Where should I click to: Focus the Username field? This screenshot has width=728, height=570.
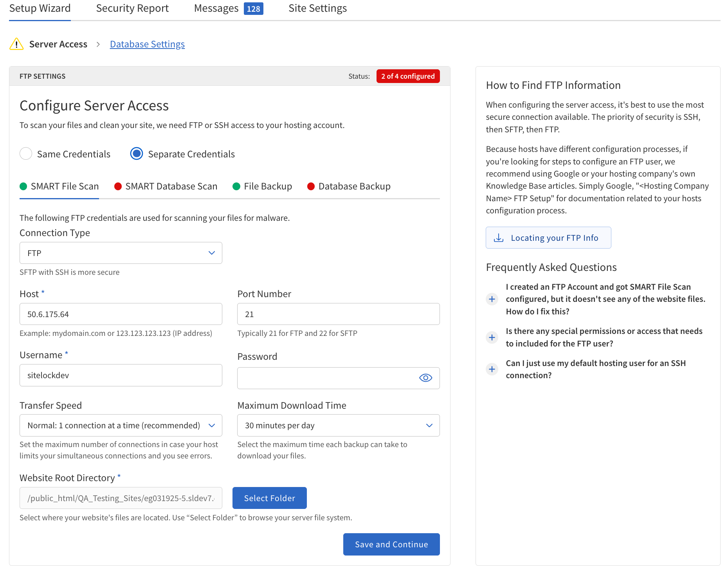click(121, 375)
